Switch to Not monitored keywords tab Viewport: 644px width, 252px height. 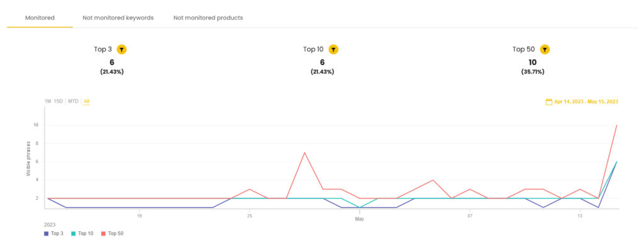click(x=118, y=18)
